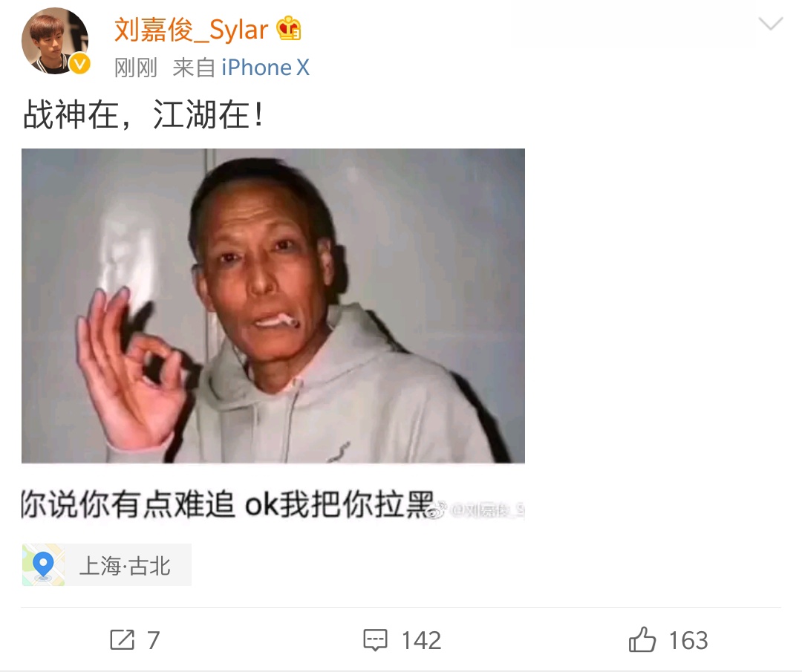Tap the 刚刚 post timestamp
Screen dimensions: 802x672
(136, 68)
